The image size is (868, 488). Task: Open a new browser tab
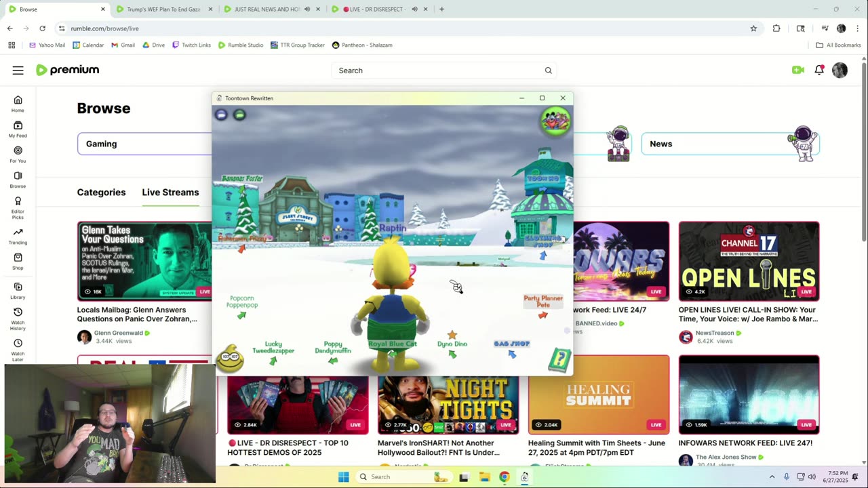[x=441, y=9]
